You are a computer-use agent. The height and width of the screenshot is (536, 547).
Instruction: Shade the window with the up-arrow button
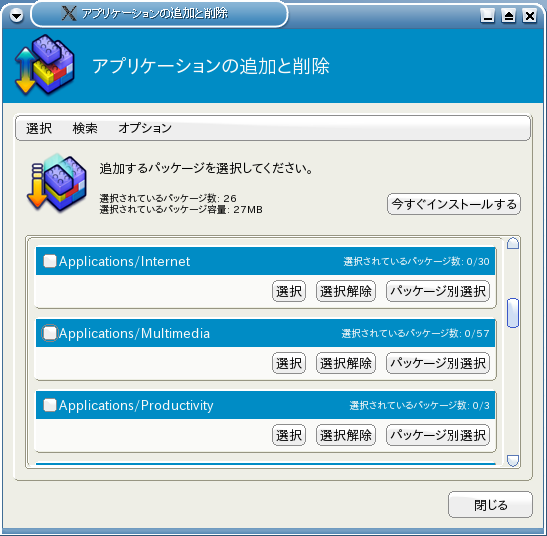click(x=508, y=16)
